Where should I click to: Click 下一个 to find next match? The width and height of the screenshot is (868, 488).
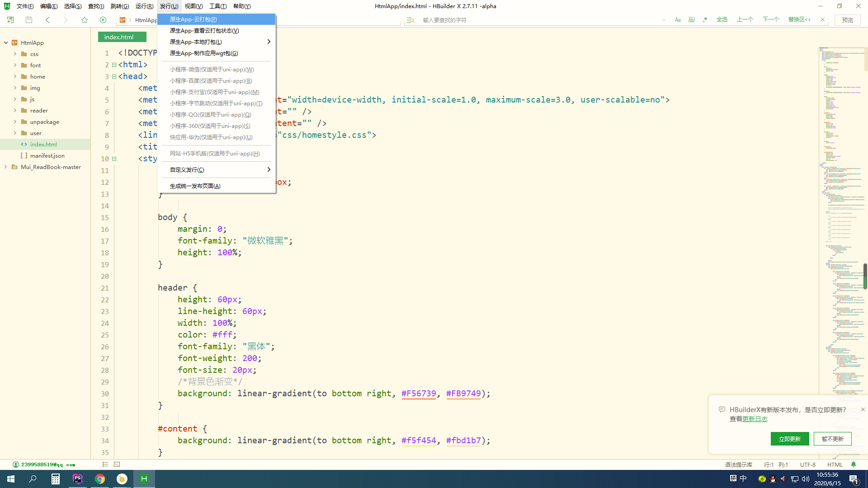(771, 19)
